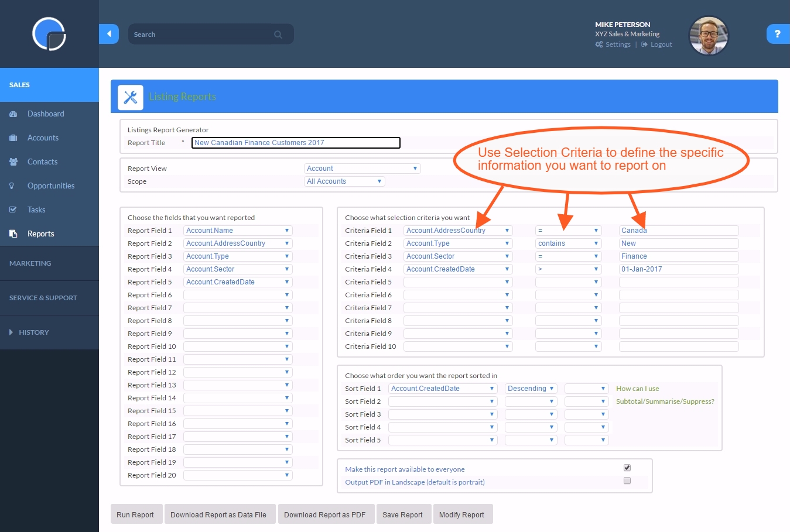This screenshot has height=532, width=790.
Task: Click the Settings gears icon
Action: (599, 44)
